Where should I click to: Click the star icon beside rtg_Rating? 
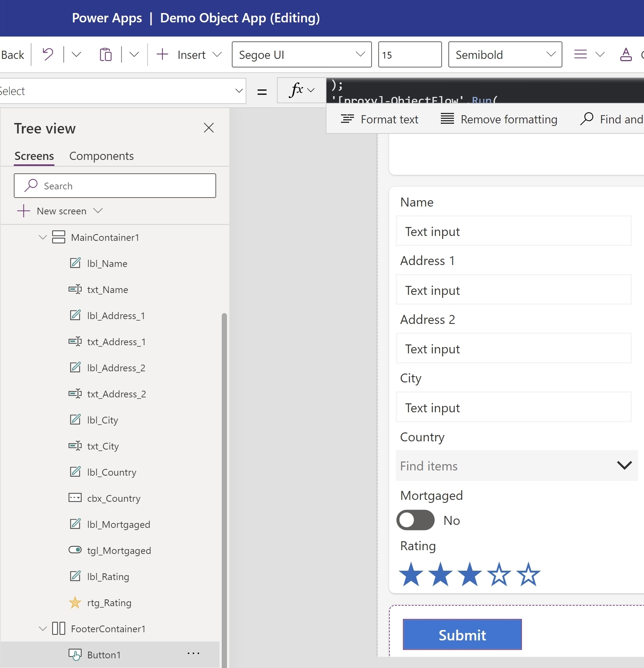click(x=75, y=602)
